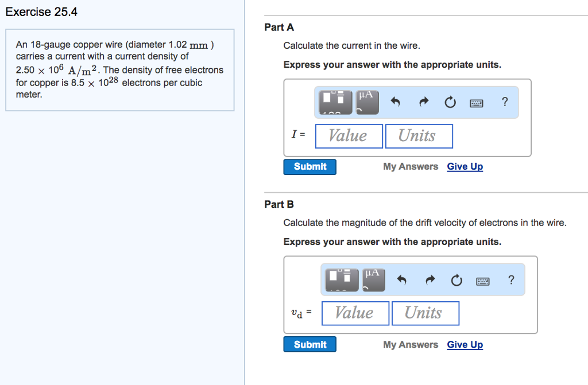Focus the Units field for drift velocity
588x385 pixels.
point(425,313)
